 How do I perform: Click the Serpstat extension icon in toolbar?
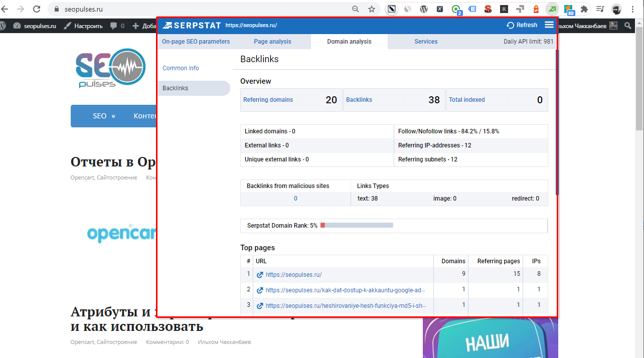click(552, 9)
